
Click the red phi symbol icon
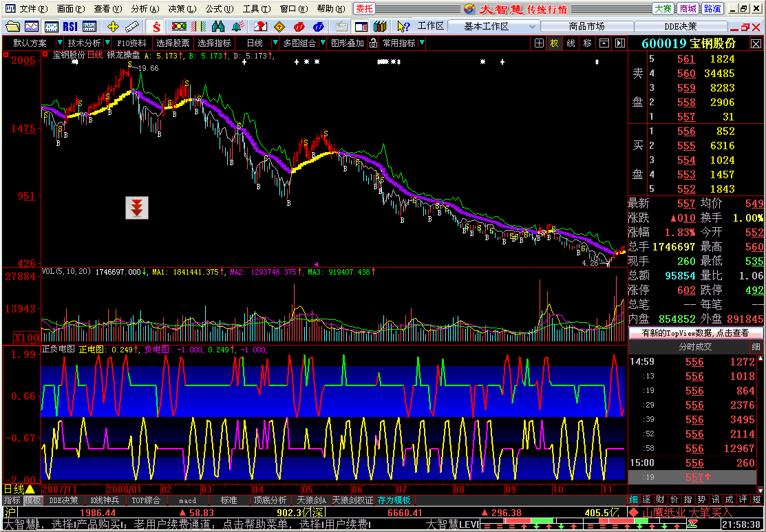(x=299, y=26)
